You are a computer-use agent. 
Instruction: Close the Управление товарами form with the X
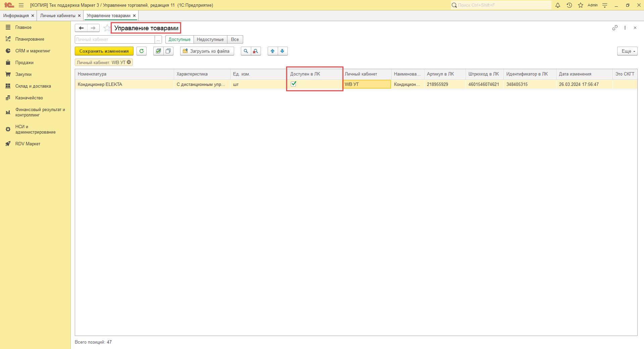click(x=635, y=28)
